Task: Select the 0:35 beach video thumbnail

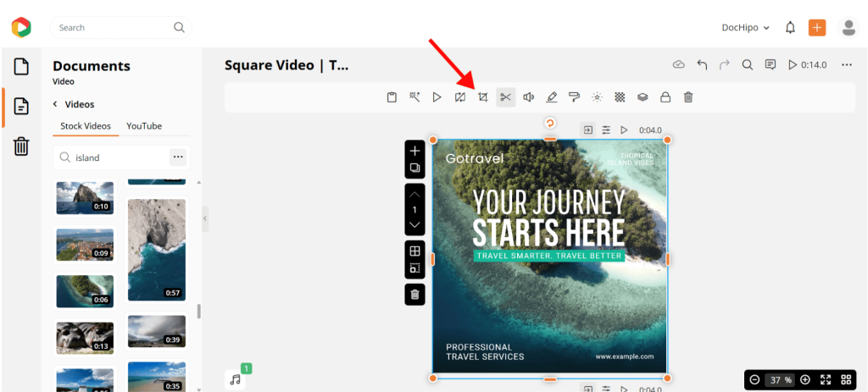Action: click(x=157, y=377)
